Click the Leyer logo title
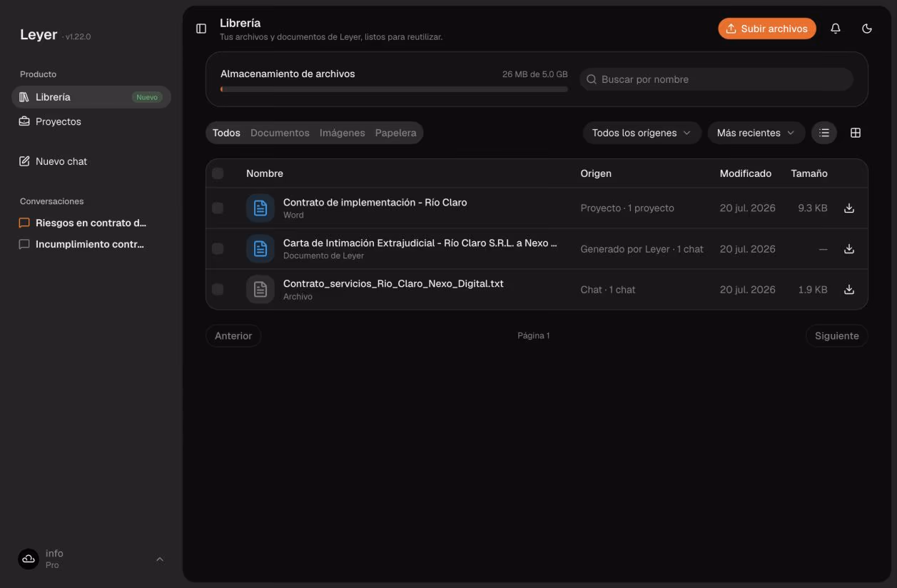 click(39, 35)
